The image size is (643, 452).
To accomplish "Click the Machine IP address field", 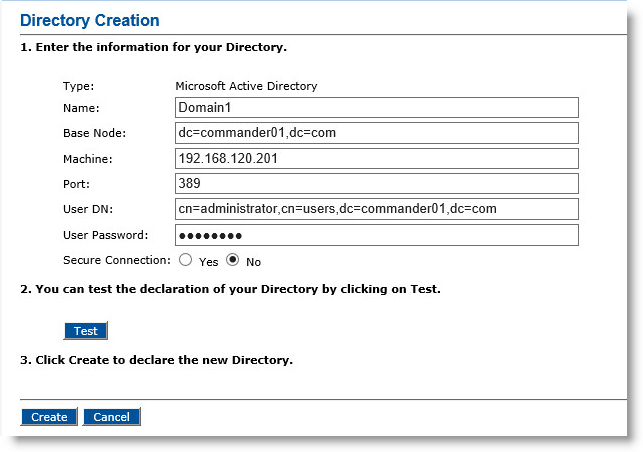I will (x=376, y=158).
